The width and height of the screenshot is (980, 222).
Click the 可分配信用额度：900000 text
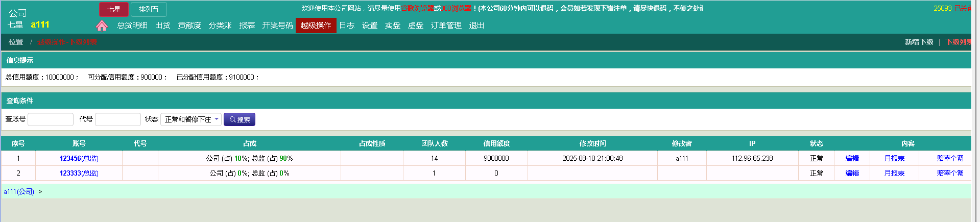click(x=128, y=77)
